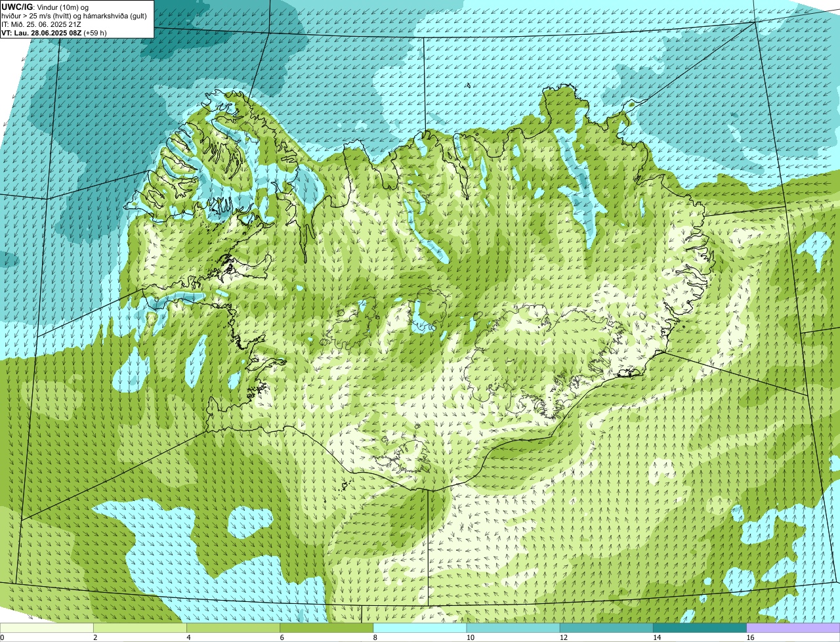Select the 'VT: Lau. 28.06.2025 08Z (+59 h)' line
Screen dimensions: 840x642
coord(54,32)
